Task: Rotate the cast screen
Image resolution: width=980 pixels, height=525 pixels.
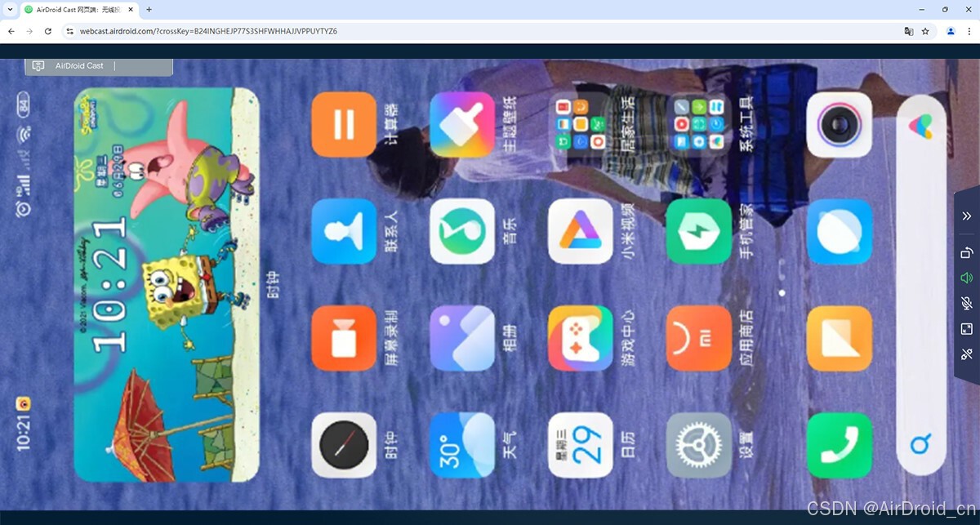Action: tap(966, 252)
